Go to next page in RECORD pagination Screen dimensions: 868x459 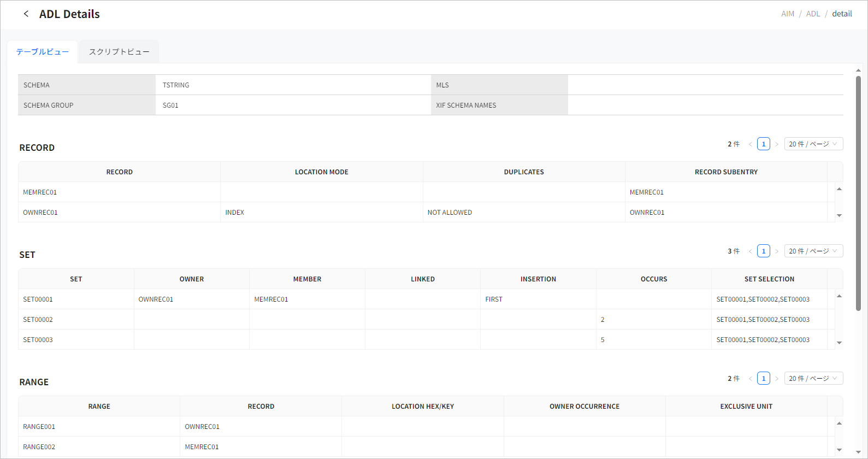(777, 144)
